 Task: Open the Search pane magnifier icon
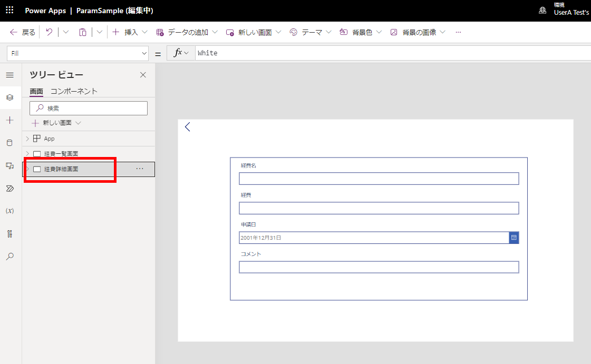pyautogui.click(x=10, y=257)
